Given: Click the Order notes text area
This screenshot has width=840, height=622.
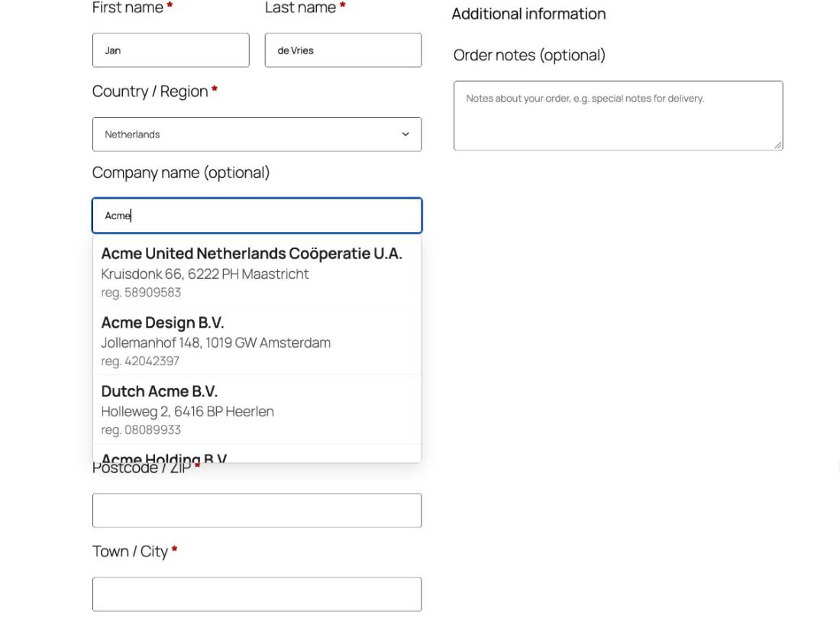Looking at the screenshot, I should point(619,116).
